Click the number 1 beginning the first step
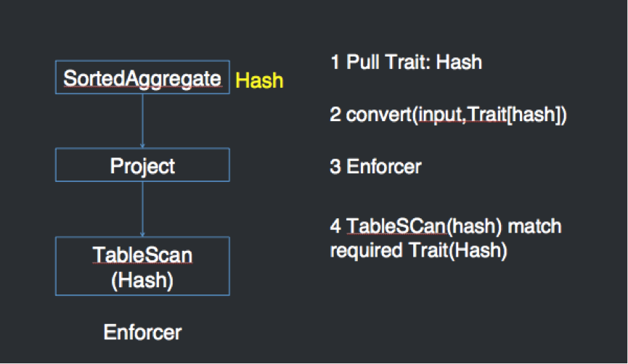Viewport: 628px width, 364px height. click(x=335, y=62)
